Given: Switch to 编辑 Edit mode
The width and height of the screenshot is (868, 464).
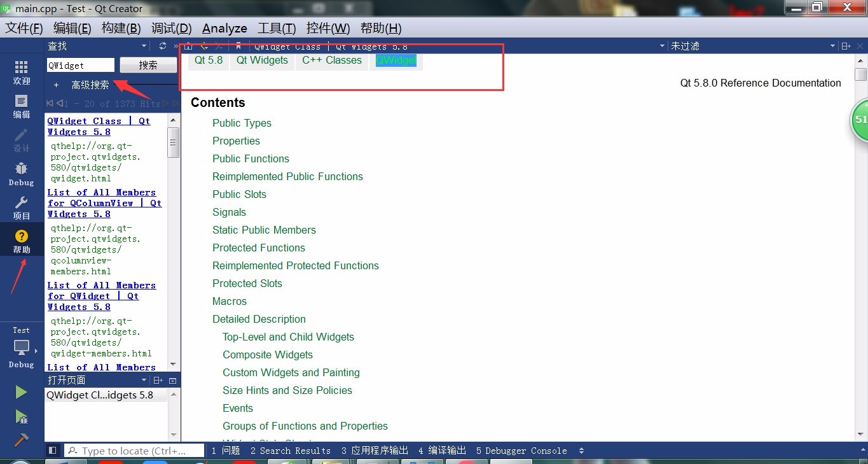Looking at the screenshot, I should coord(22,106).
